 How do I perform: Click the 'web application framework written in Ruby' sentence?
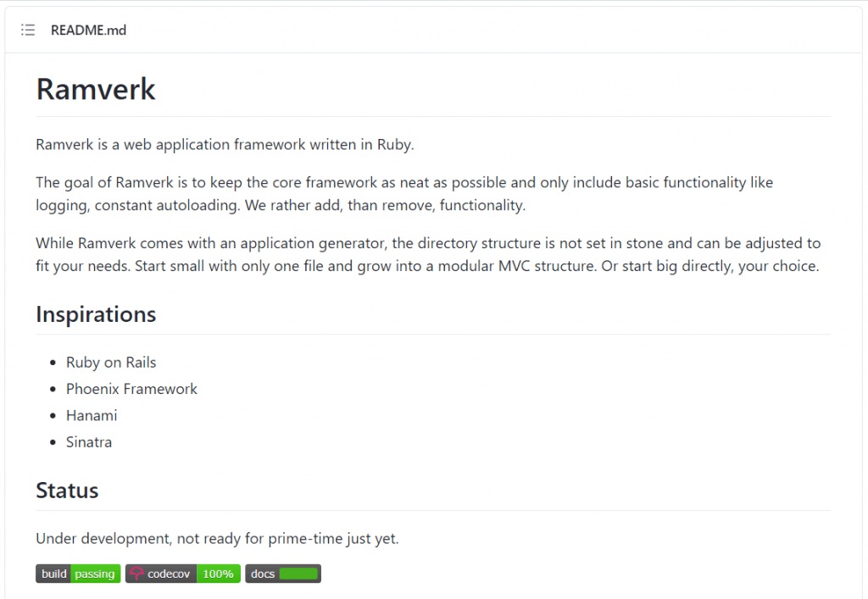click(225, 144)
